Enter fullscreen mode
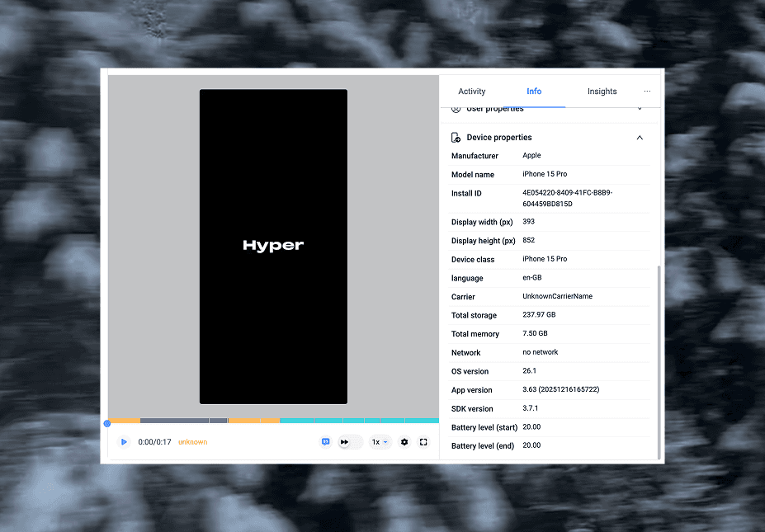Screen dimensions: 765x532 (x=423, y=442)
